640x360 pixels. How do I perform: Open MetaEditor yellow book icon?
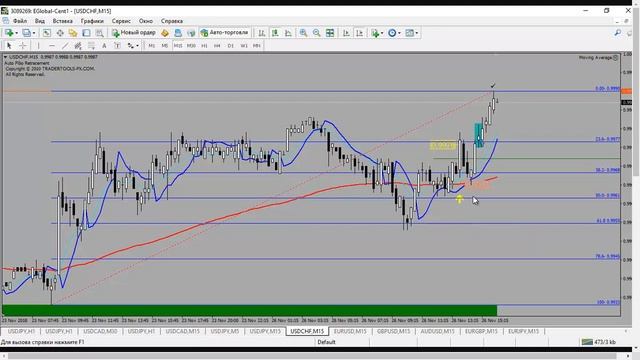point(165,33)
